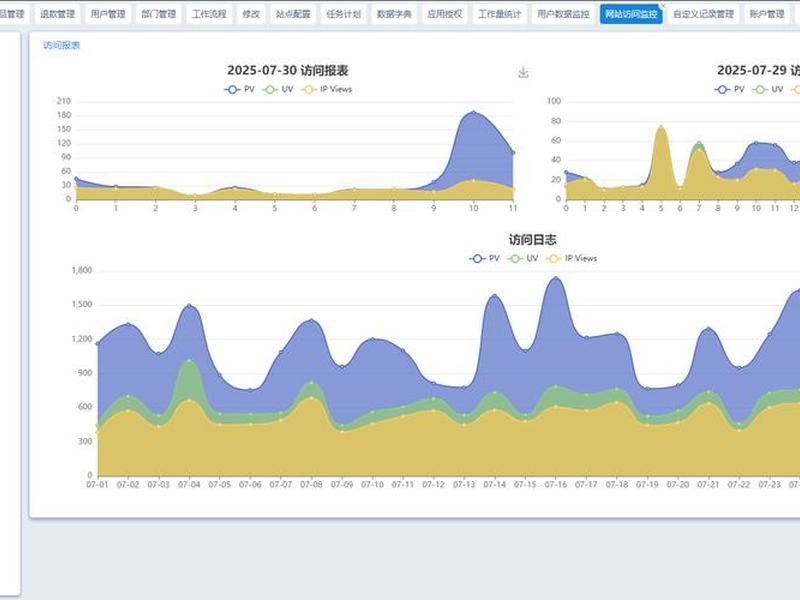Click PV peak at hour 10 in 2025-07-30 chart

(x=473, y=113)
